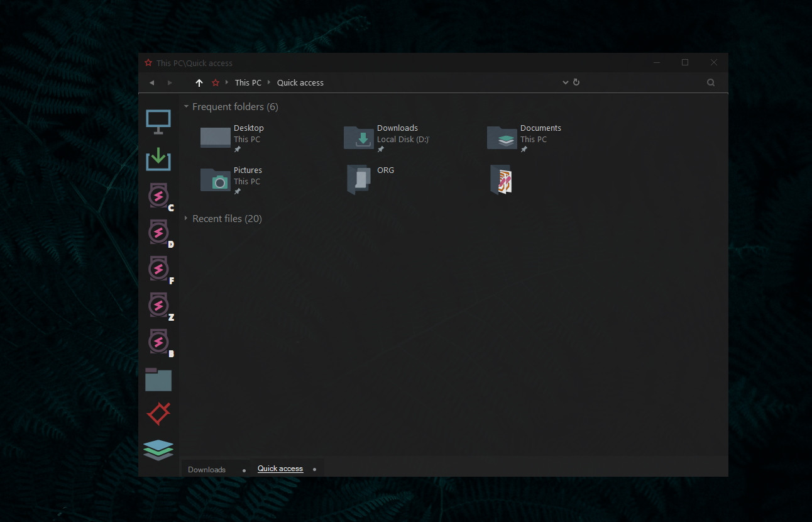The height and width of the screenshot is (522, 812).
Task: Open the unnamed folder with colorful artwork
Action: [502, 180]
